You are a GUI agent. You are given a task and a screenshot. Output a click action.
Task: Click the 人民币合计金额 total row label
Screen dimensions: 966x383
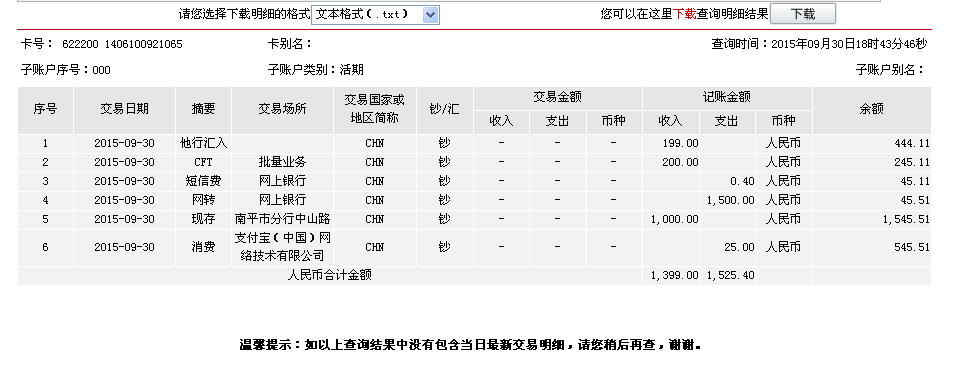330,275
